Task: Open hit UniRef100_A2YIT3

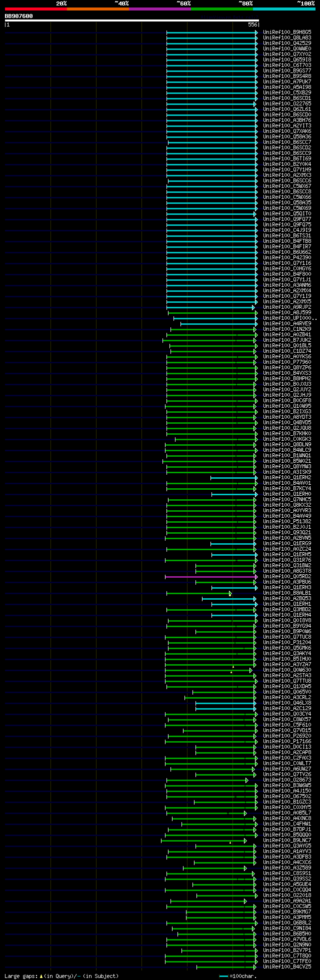Action: pos(287,125)
